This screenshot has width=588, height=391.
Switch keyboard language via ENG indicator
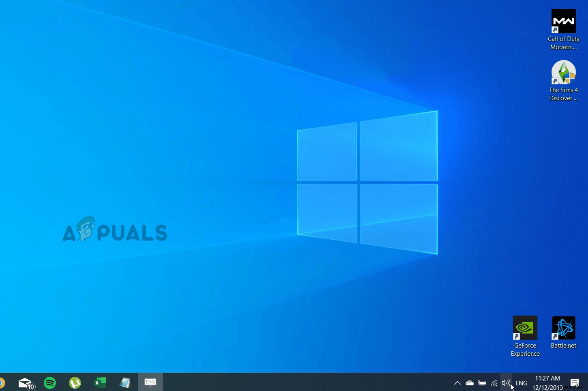coord(521,382)
